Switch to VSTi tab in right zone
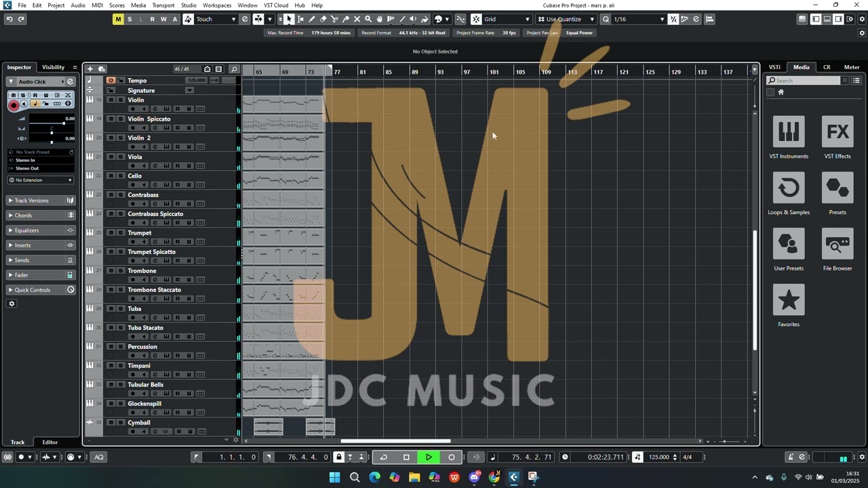The width and height of the screenshot is (868, 488). (x=774, y=67)
